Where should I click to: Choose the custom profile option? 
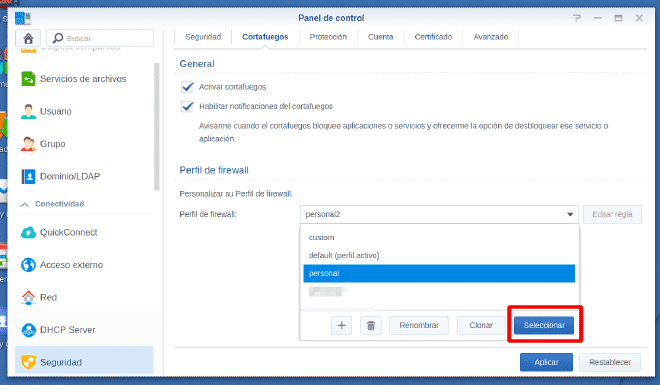[439, 237]
